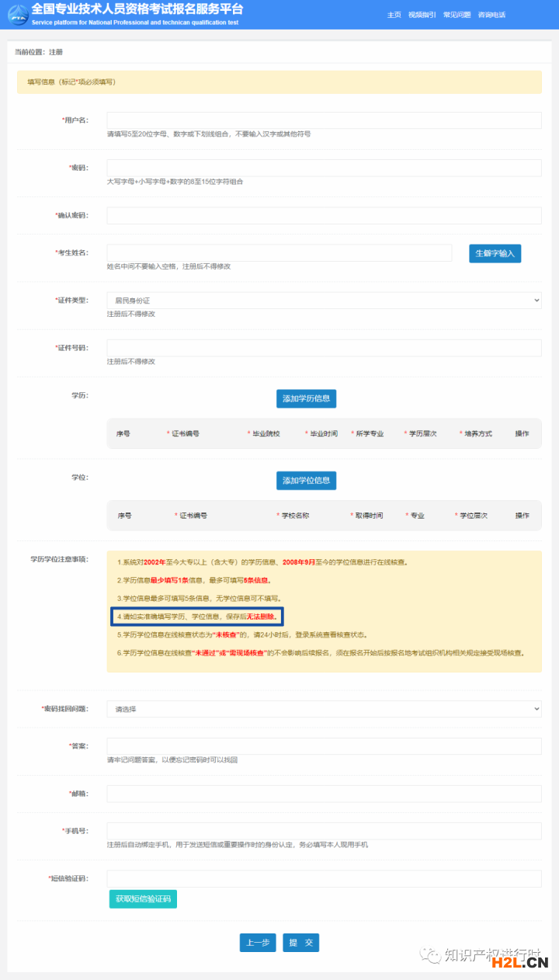Screen dimensions: 559x980
Task: Click the 答案 input field
Action: coord(324,746)
